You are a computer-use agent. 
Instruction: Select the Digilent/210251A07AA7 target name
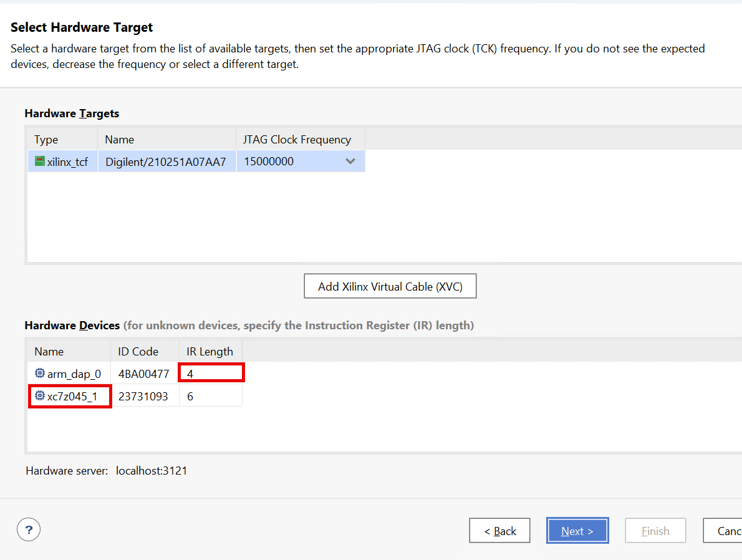(166, 162)
